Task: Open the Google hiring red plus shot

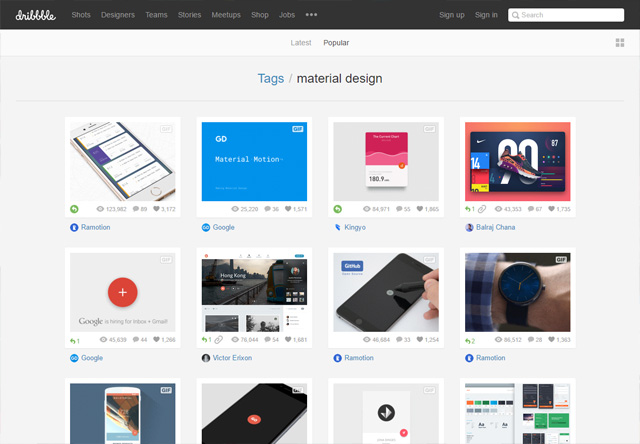Action: (122, 292)
